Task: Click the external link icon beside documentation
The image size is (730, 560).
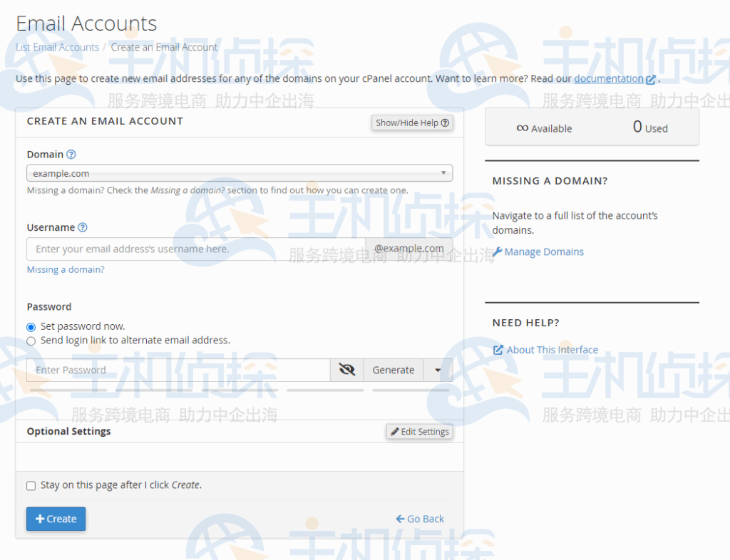Action: coord(650,80)
